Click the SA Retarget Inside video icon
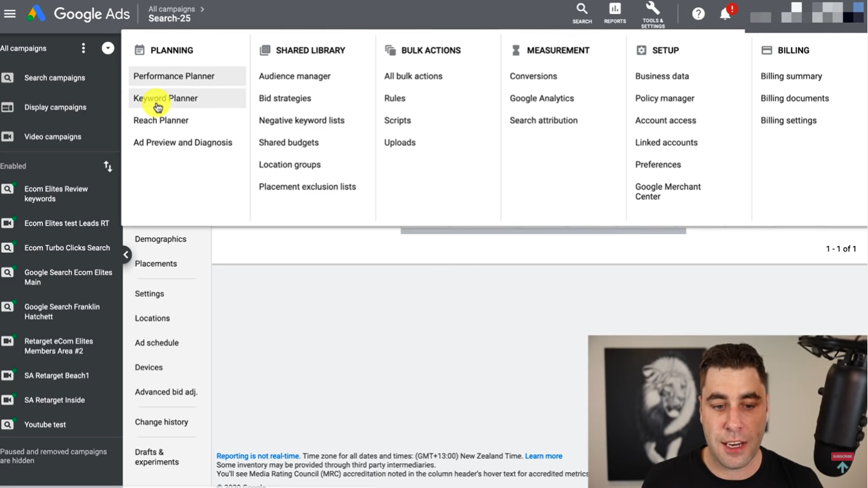Viewport: 868px width, 488px height. tap(8, 400)
